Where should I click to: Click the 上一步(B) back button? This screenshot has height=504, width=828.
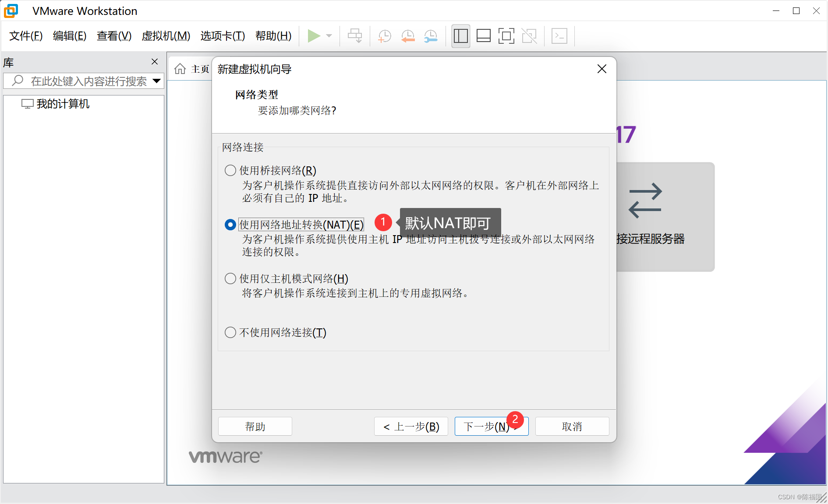point(411,426)
